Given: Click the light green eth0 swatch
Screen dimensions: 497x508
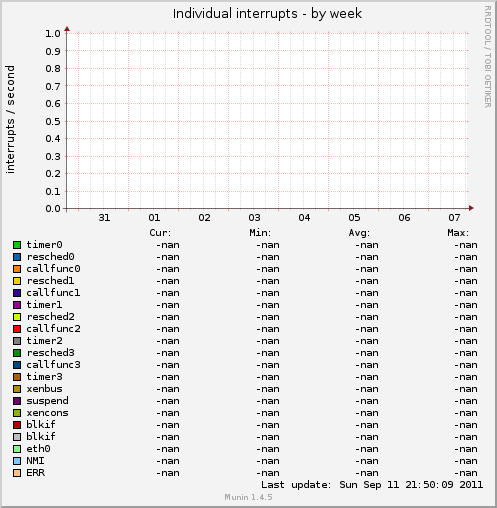Looking at the screenshot, I should pyautogui.click(x=17, y=449).
